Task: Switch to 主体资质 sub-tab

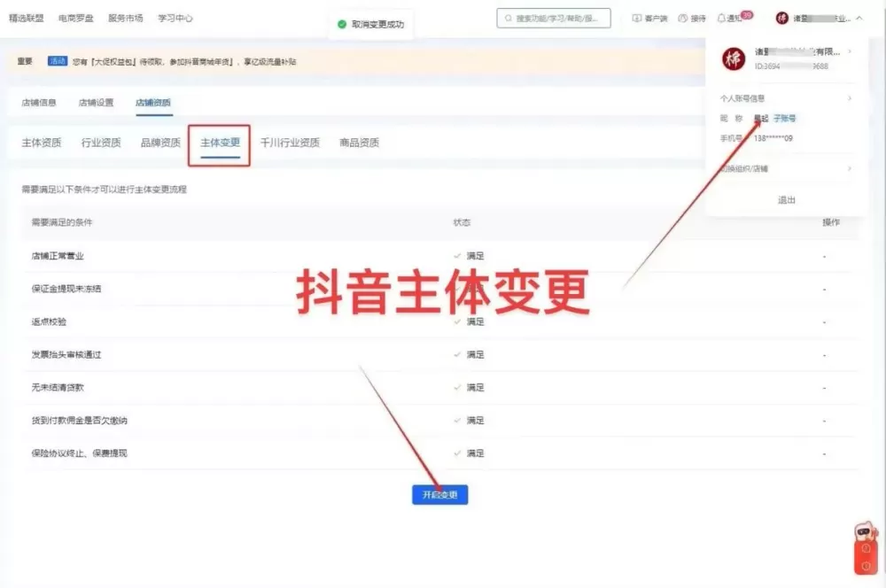Action: 42,143
